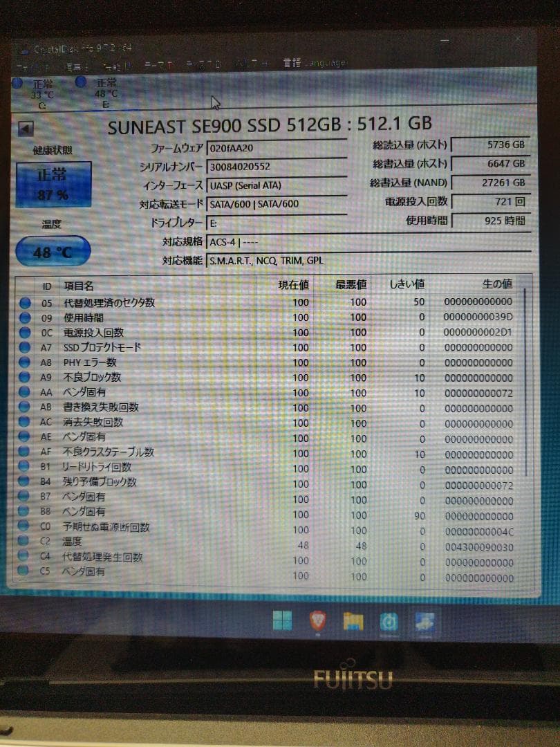560x747 pixels.
Task: Click the serial number field 30084020552
Action: tap(277, 166)
